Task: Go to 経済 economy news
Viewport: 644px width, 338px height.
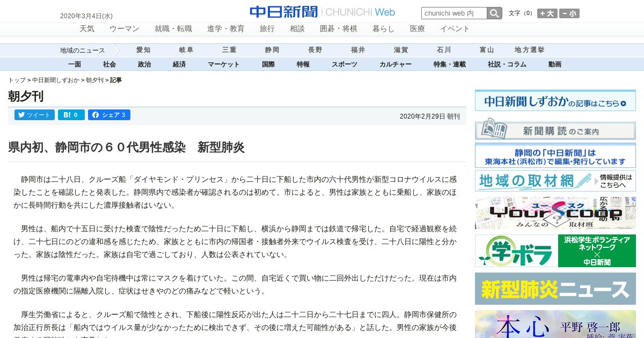Action: tap(179, 64)
